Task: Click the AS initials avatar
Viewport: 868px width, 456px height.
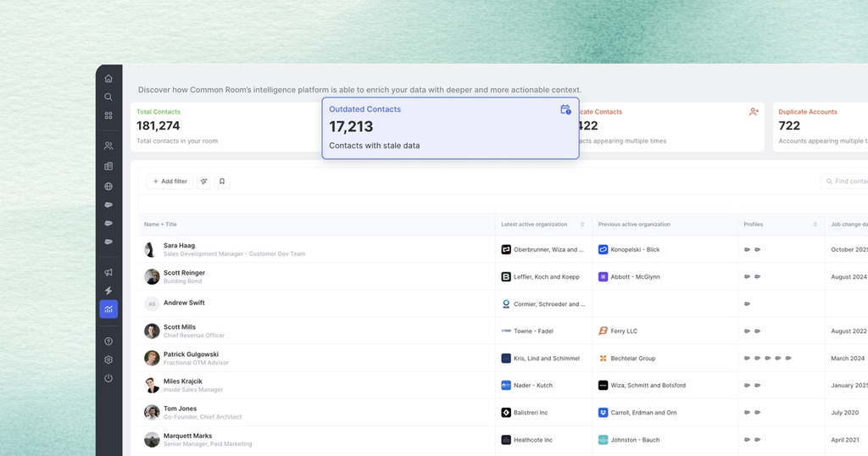Action: tap(152, 303)
